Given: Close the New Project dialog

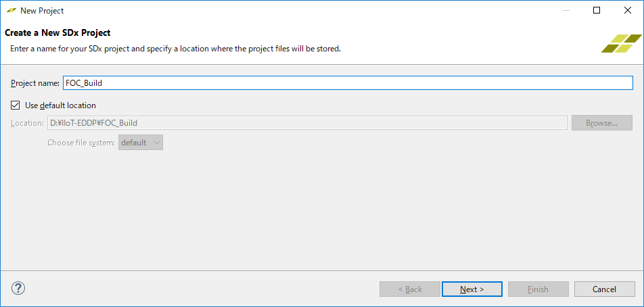Looking at the screenshot, I should 627,11.
